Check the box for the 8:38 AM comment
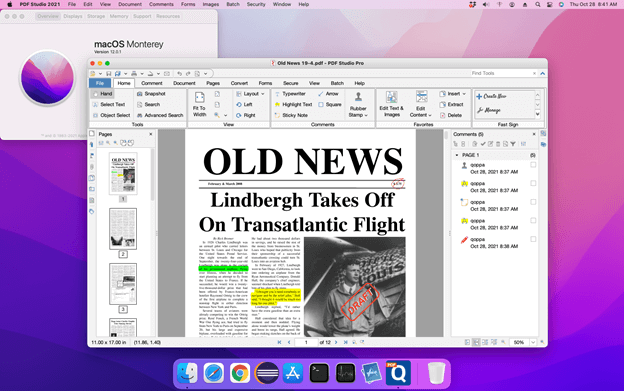624x391 pixels. pos(533,239)
